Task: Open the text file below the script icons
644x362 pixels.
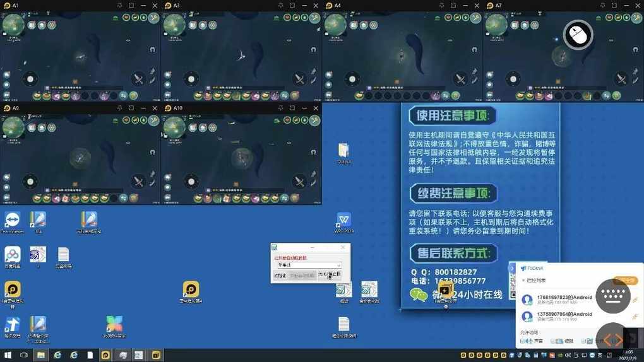Action: point(343,327)
